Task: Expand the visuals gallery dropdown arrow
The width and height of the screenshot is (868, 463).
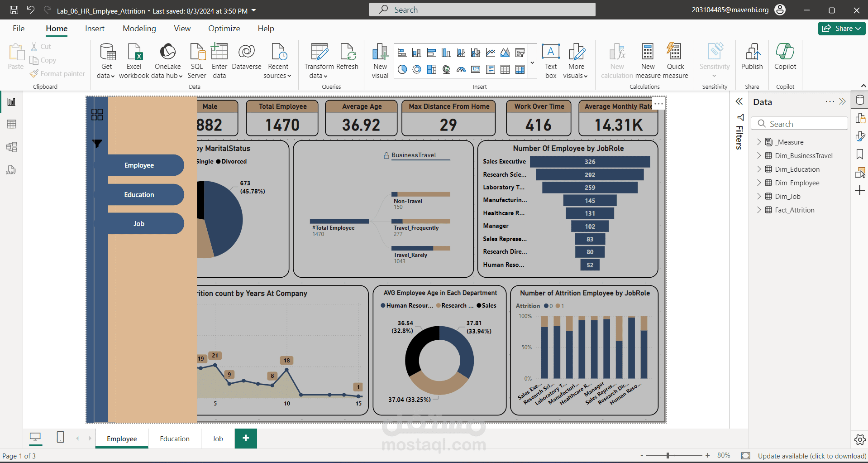Action: tap(533, 63)
